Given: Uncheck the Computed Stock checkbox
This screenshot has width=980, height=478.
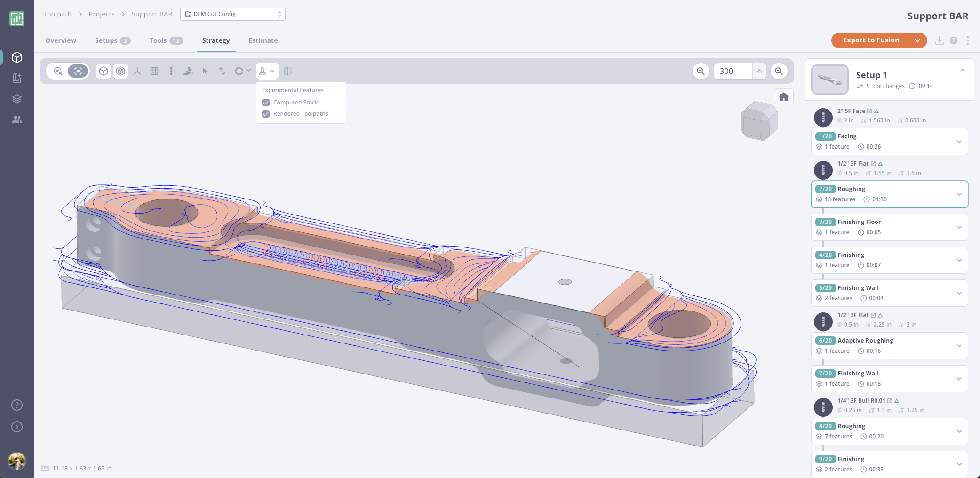Looking at the screenshot, I should tap(266, 103).
